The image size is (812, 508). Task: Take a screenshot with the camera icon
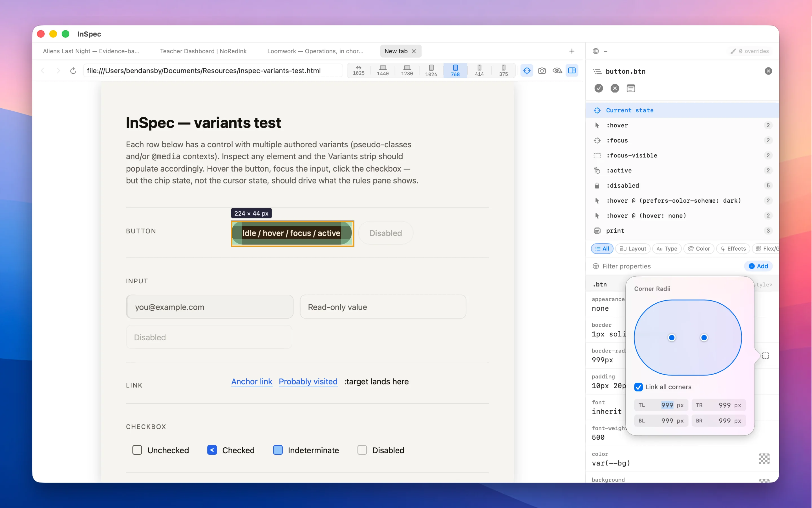(542, 71)
